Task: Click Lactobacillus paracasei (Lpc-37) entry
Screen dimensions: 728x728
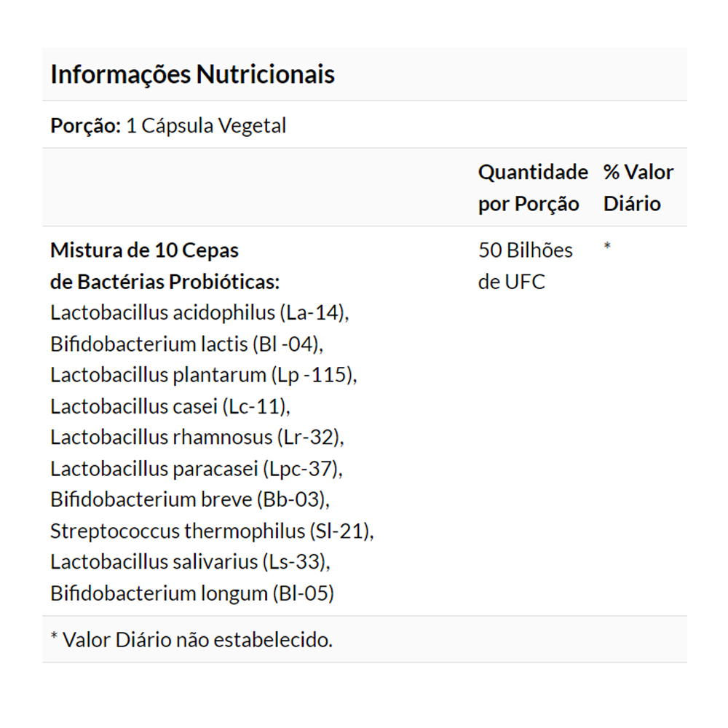Action: [197, 469]
